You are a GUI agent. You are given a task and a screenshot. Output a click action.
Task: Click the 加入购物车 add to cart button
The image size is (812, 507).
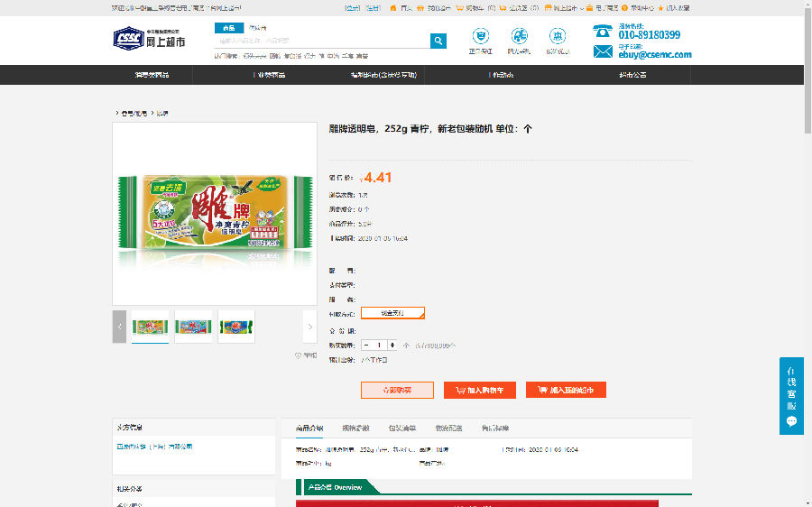(480, 390)
